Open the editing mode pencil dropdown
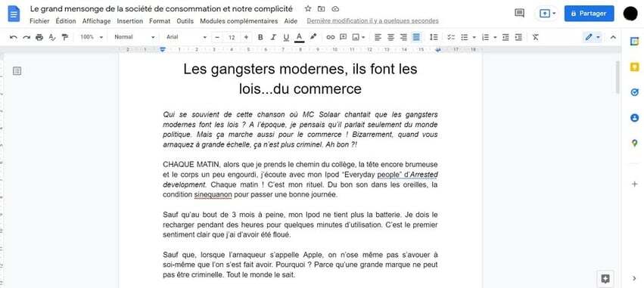Viewport: 644px width, 288px height. (593, 37)
